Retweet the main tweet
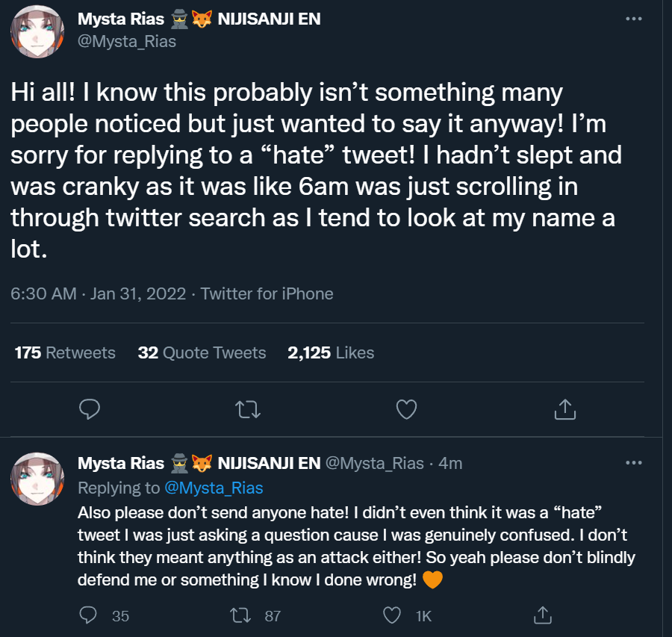 [x=248, y=409]
